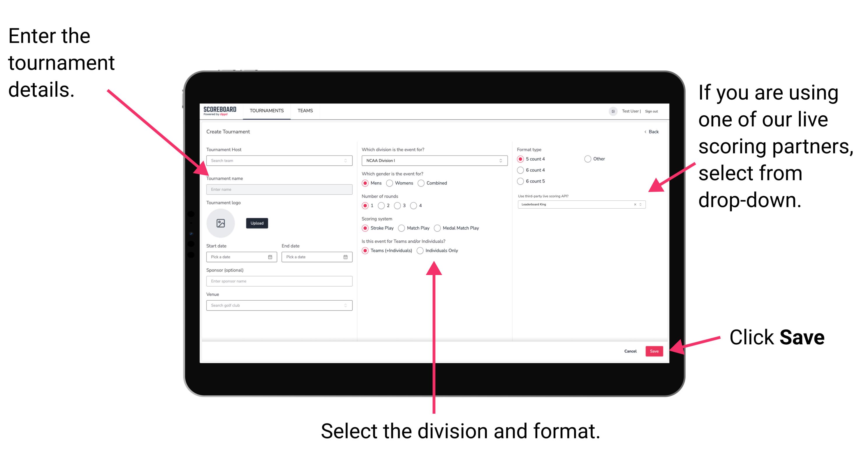The height and width of the screenshot is (467, 868).
Task: Click the tournament logo upload icon
Action: click(x=221, y=223)
